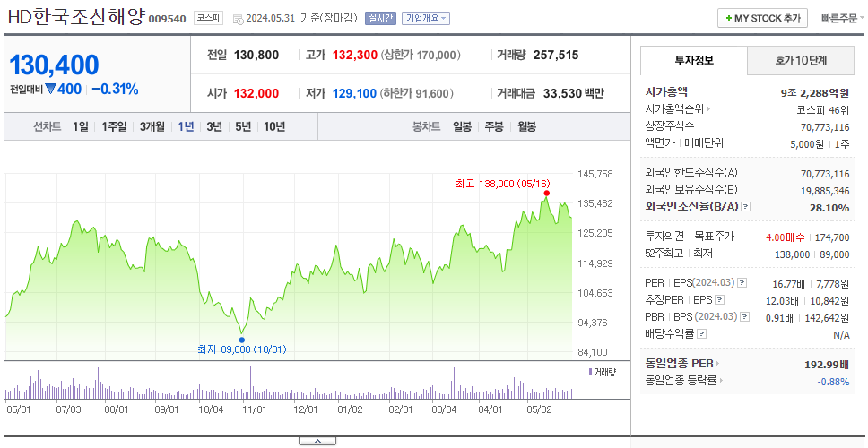Click the 192.99배 industry PER value
868x448 pixels.
pos(827,365)
